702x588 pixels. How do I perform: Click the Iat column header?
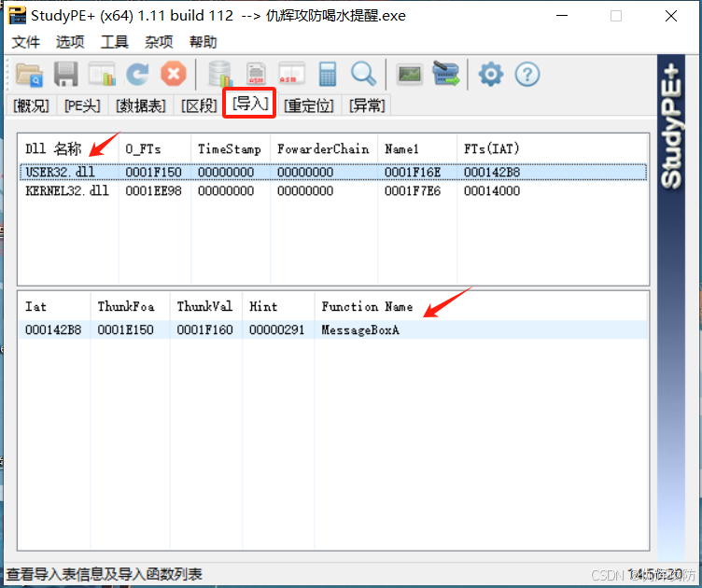coord(54,306)
